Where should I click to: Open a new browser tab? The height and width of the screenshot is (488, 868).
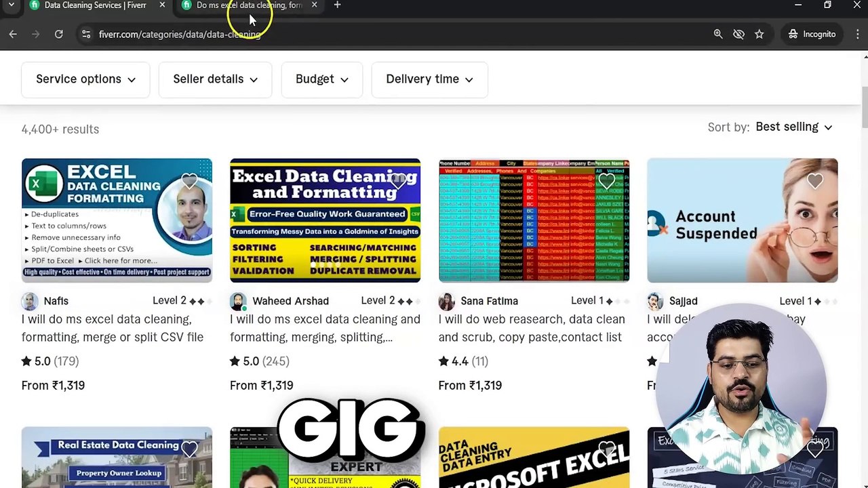click(x=337, y=5)
